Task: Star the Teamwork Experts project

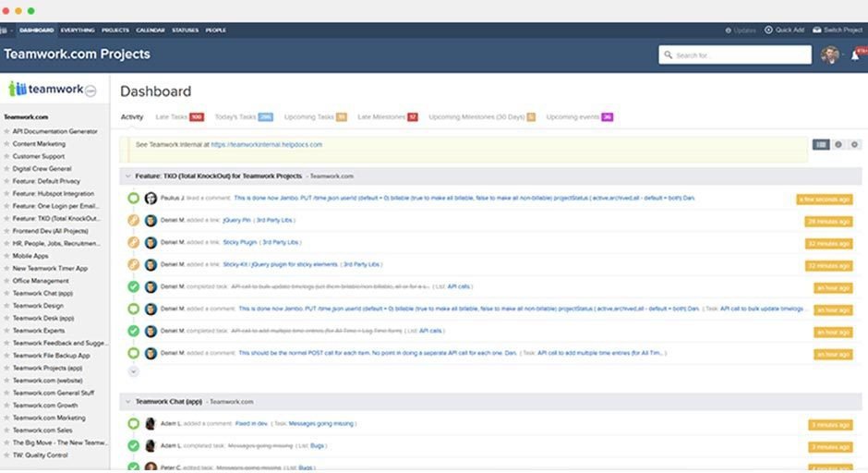Action: [6, 331]
